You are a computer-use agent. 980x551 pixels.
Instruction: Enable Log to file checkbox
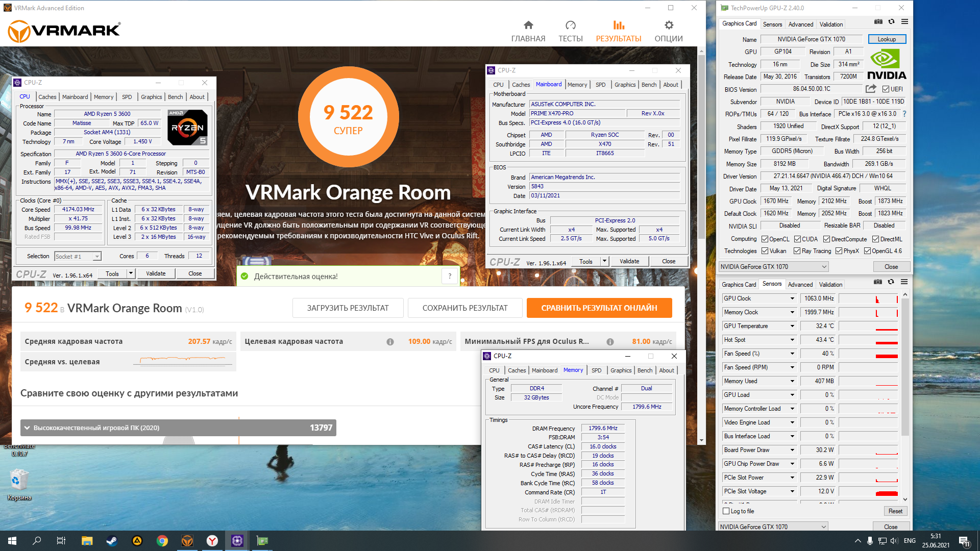coord(726,511)
